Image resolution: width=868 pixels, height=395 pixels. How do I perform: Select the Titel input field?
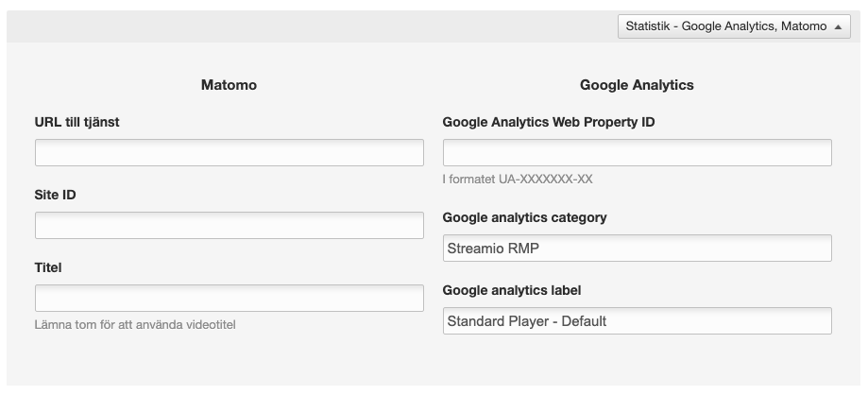[229, 299]
